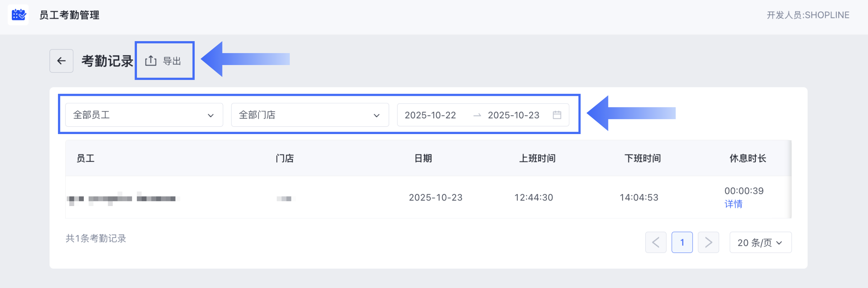Click the 上班时间 column header
This screenshot has height=288, width=868.
[537, 158]
